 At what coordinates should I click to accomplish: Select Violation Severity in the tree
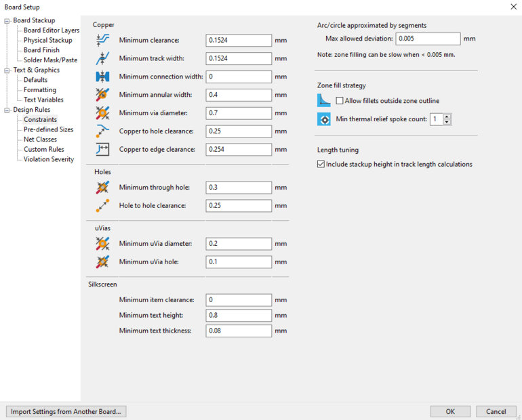(x=49, y=159)
